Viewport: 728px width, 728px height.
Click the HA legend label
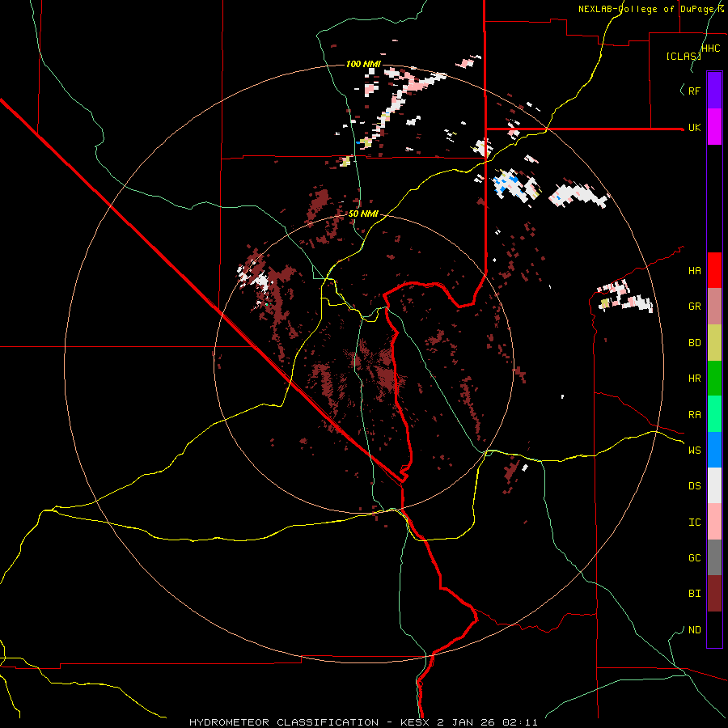coord(694,271)
